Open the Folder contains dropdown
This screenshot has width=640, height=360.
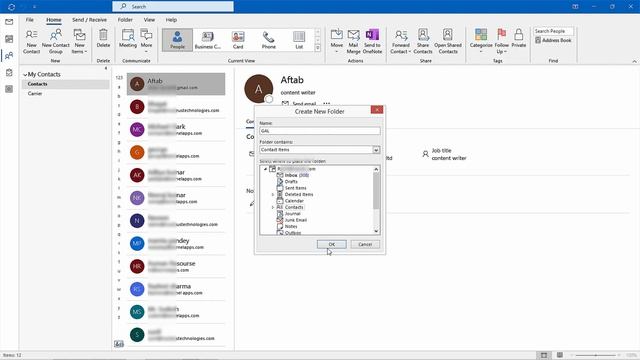click(376, 150)
